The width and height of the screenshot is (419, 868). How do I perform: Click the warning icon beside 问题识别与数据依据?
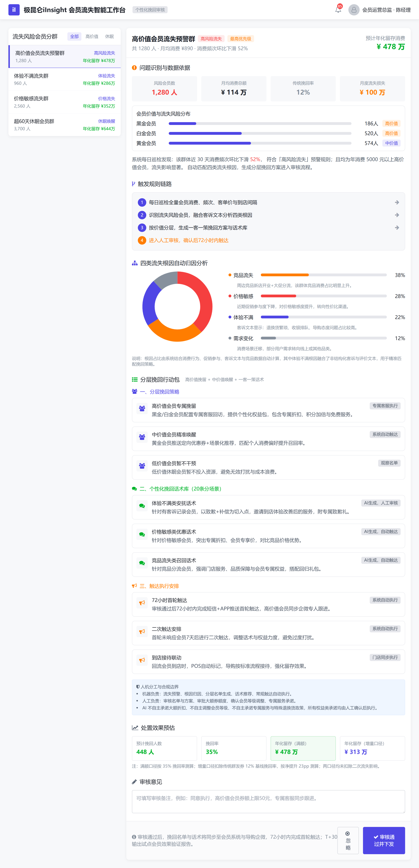click(x=134, y=68)
